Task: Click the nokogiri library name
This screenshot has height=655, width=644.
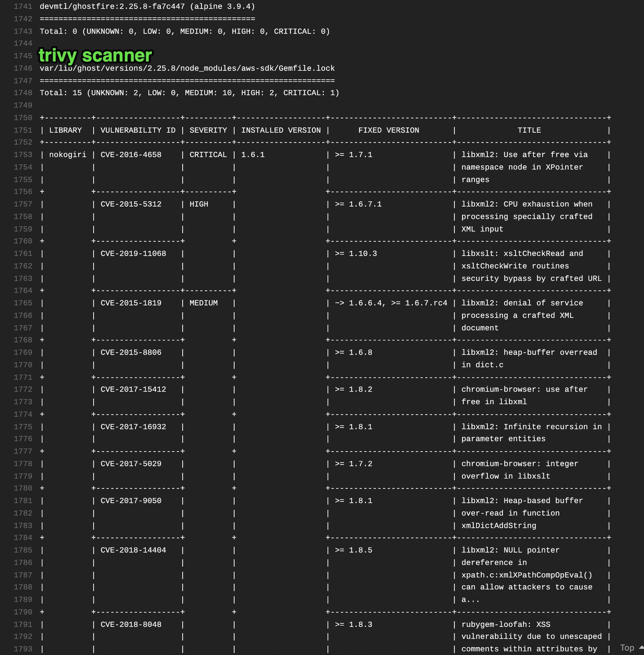Action: 68,155
